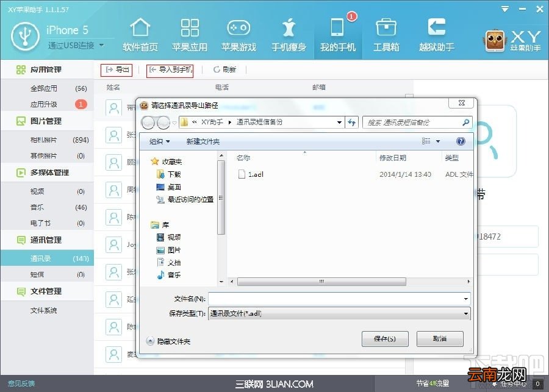
Task: Click the address bar refresh icon
Action: click(351, 122)
